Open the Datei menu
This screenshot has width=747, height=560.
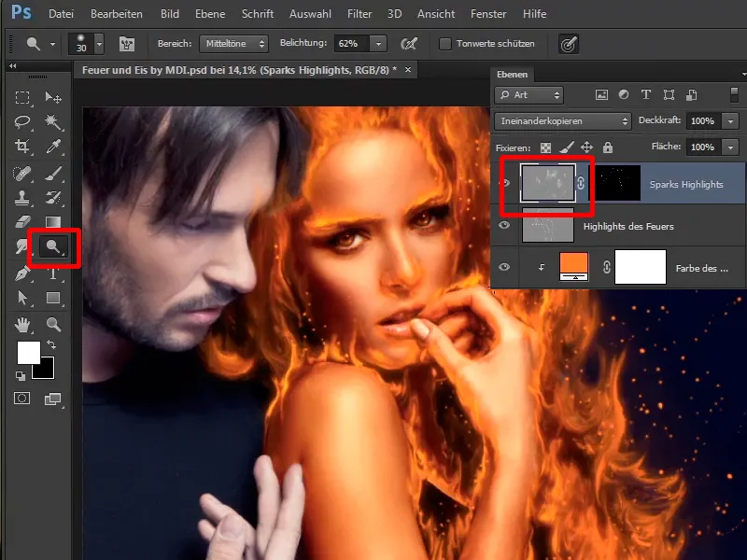(x=61, y=14)
